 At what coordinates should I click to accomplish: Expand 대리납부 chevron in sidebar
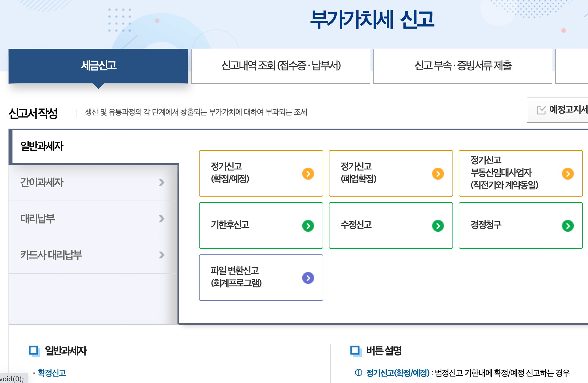(161, 219)
